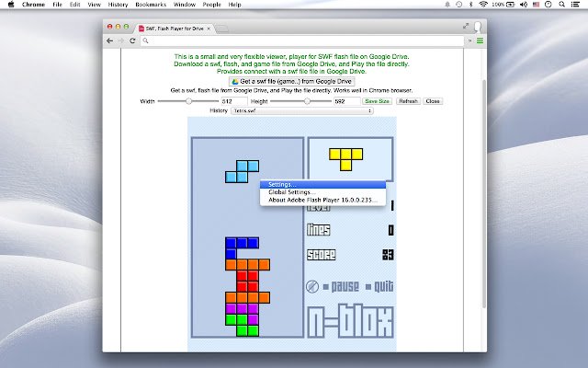Click the Wi-Fi status icon

click(483, 5)
